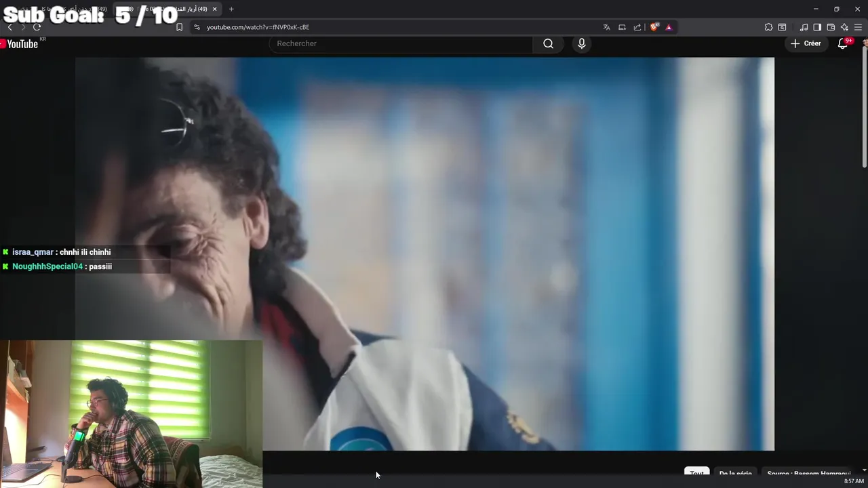Close the active YouTube tab
The image size is (868, 488).
(214, 9)
